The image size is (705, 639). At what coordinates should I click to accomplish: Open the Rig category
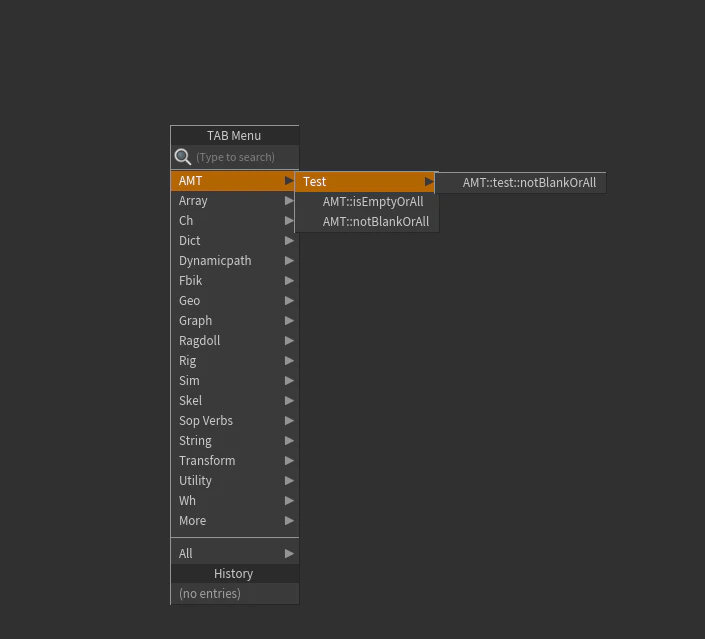(235, 361)
